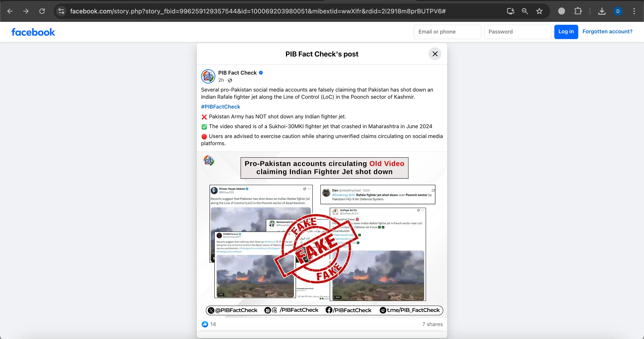Open the browser downloads icon
This screenshot has height=339, width=644.
(602, 11)
